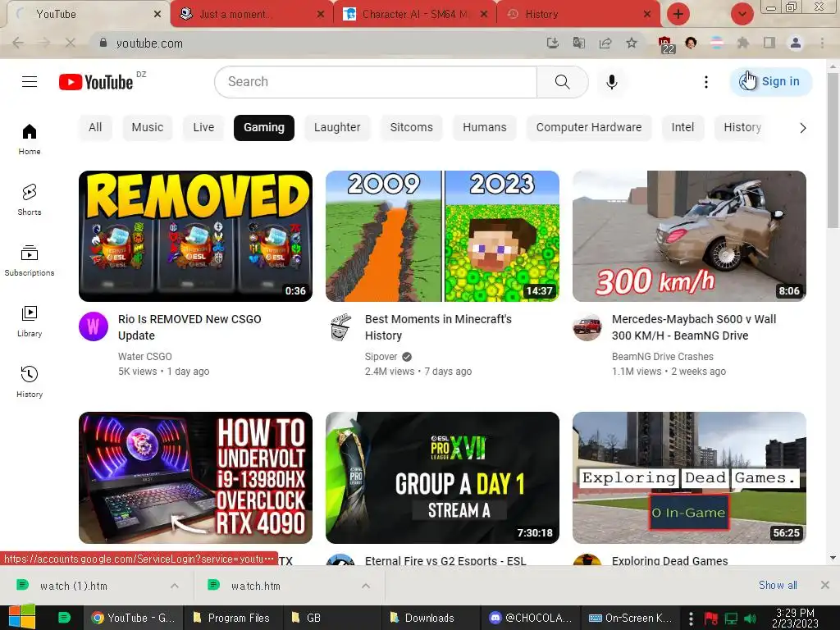Click extension icon with 22 badge

tap(665, 44)
